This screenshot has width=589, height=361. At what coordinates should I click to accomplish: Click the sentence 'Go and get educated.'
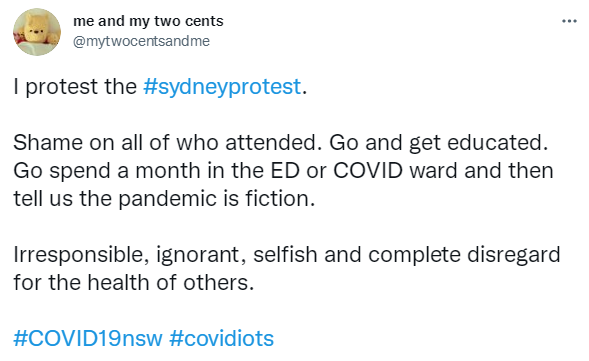pos(439,143)
